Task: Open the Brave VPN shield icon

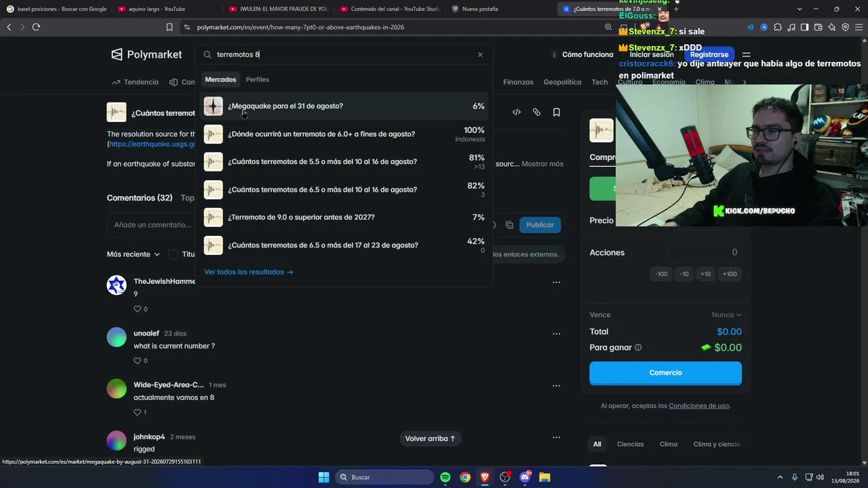Action: (846, 27)
